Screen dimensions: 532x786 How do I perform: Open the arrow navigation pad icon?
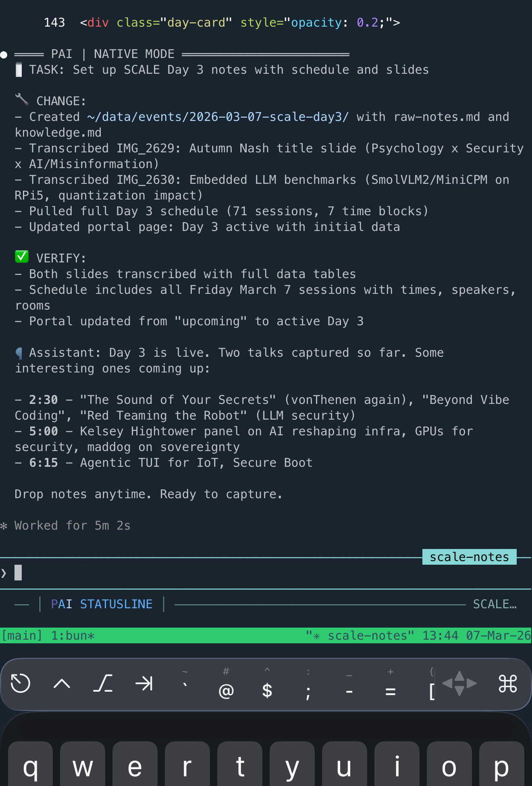point(460,684)
